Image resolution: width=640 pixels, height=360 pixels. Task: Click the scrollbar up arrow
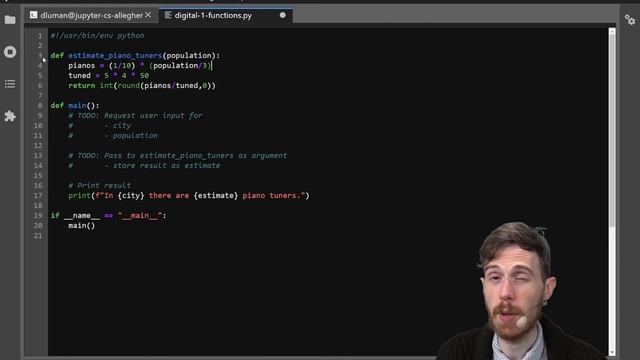(612, 31)
